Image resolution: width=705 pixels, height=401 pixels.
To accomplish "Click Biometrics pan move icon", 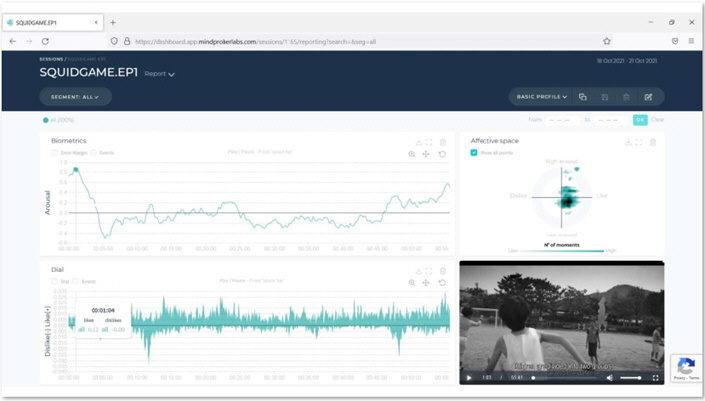I will pyautogui.click(x=426, y=154).
